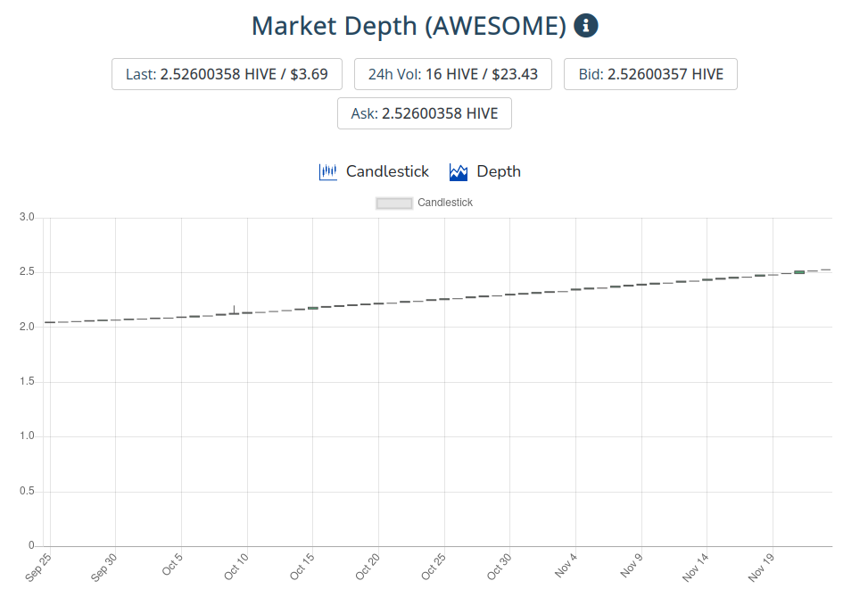The width and height of the screenshot is (868, 614).
Task: Click the Nov 4 axis label
Action: pyautogui.click(x=566, y=565)
